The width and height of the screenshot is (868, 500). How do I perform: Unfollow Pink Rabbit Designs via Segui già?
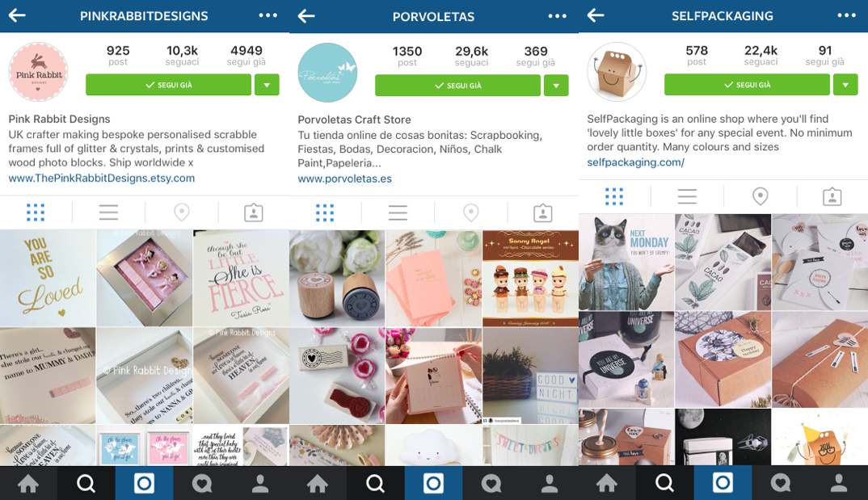pos(168,85)
